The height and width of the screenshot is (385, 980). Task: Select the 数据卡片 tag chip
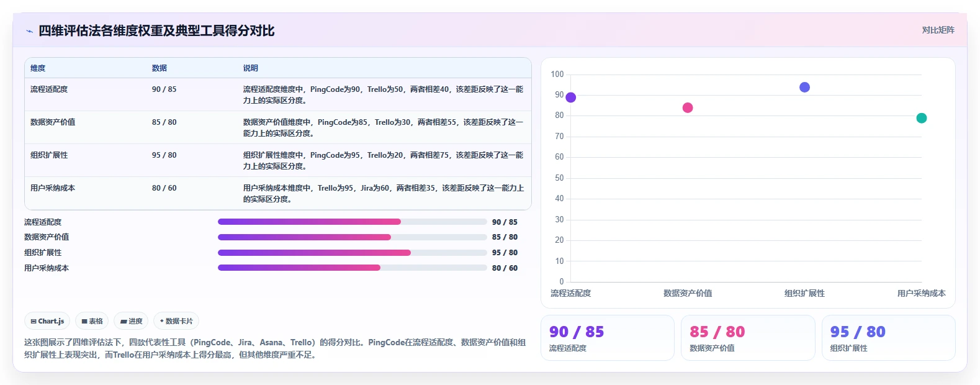coord(176,321)
